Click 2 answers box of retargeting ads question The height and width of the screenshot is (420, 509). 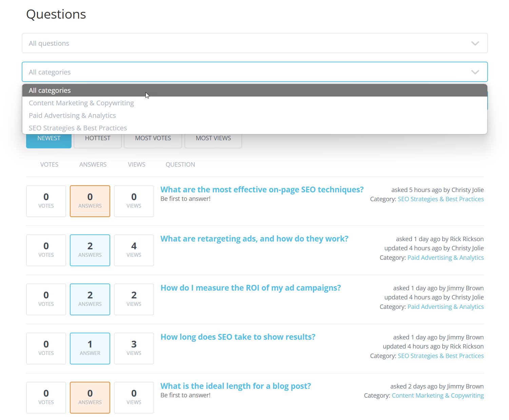[x=90, y=250]
